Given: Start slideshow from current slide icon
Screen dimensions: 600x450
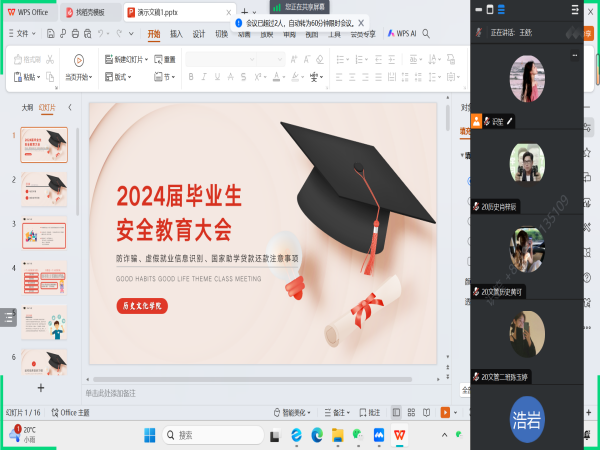Looking at the screenshot, I should click(x=79, y=60).
